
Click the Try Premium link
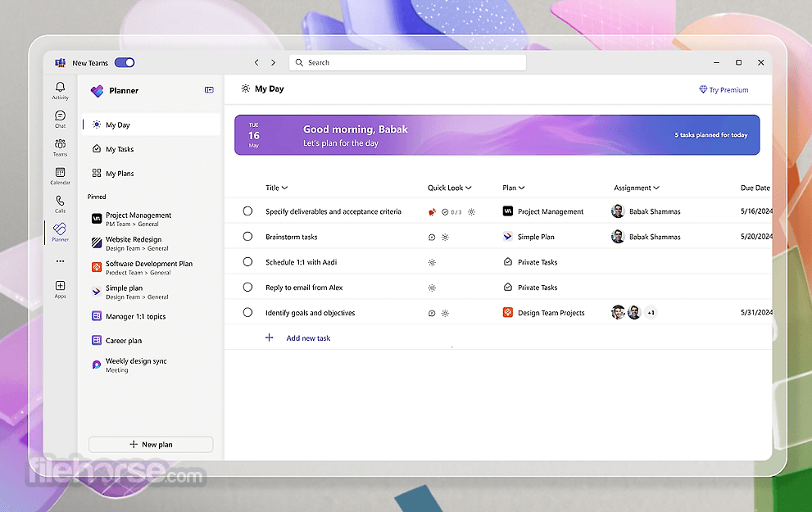(x=724, y=90)
